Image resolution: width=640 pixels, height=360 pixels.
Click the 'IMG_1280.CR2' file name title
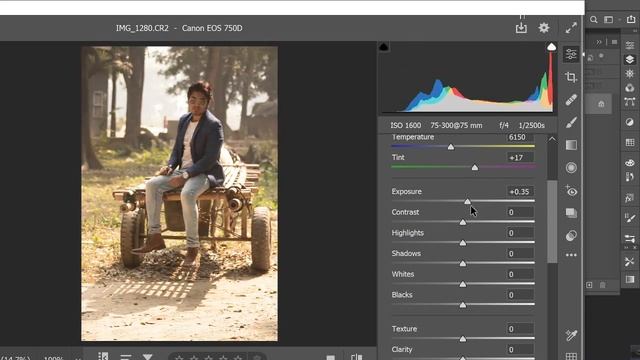142,28
